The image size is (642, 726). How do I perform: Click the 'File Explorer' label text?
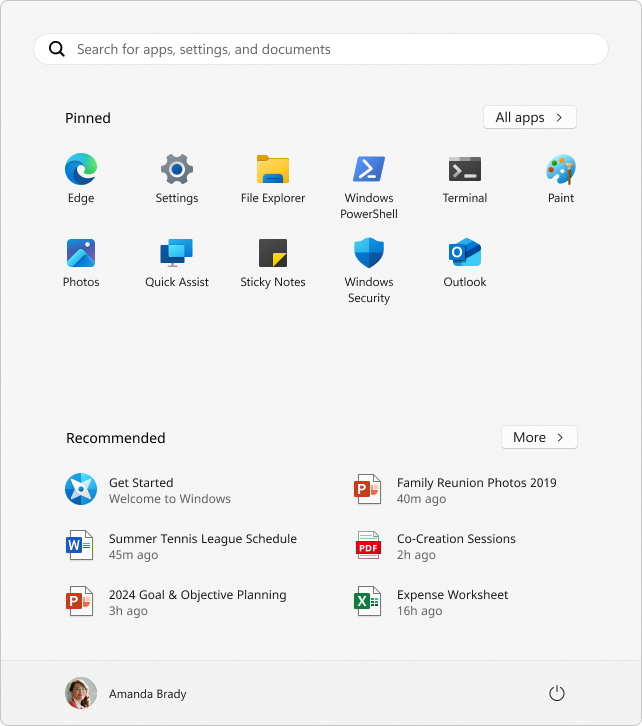273,198
